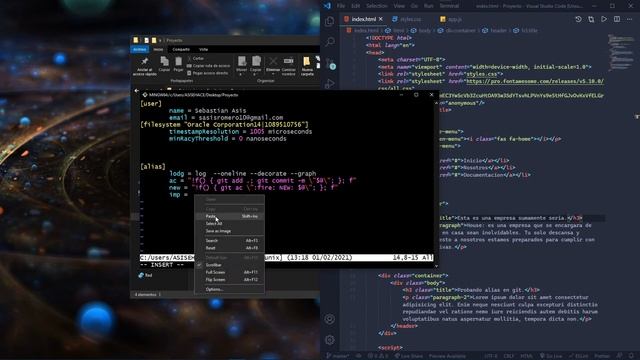Open Copiar a dropdown in Explorer ribbon

[256, 66]
